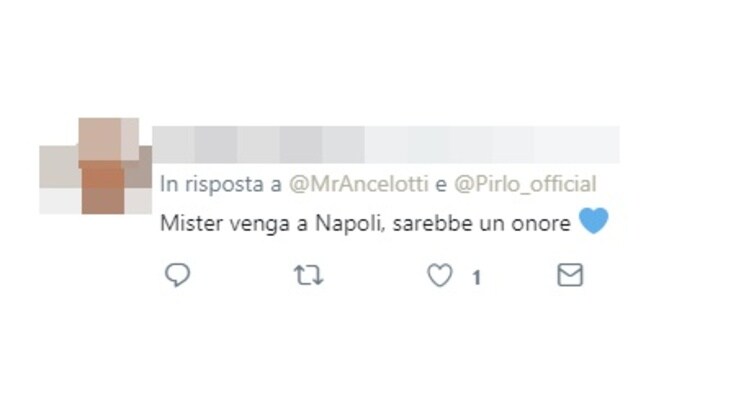736x409 pixels.
Task: Retweet the Mister venga a Napoli tweet
Action: (308, 275)
